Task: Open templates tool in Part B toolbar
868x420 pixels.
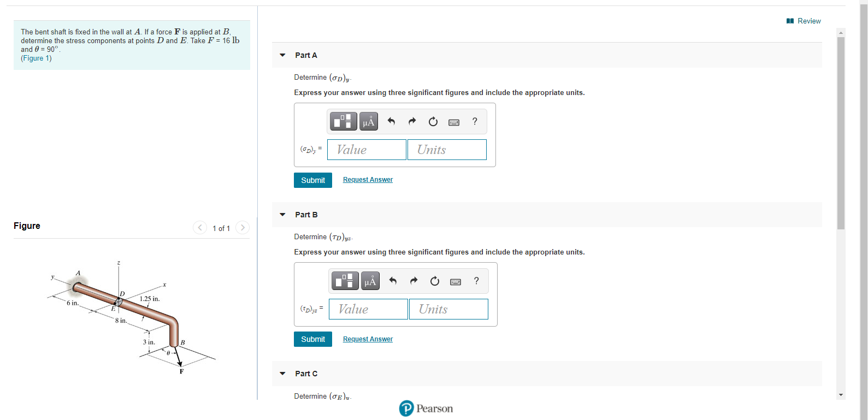Action: [x=346, y=281]
